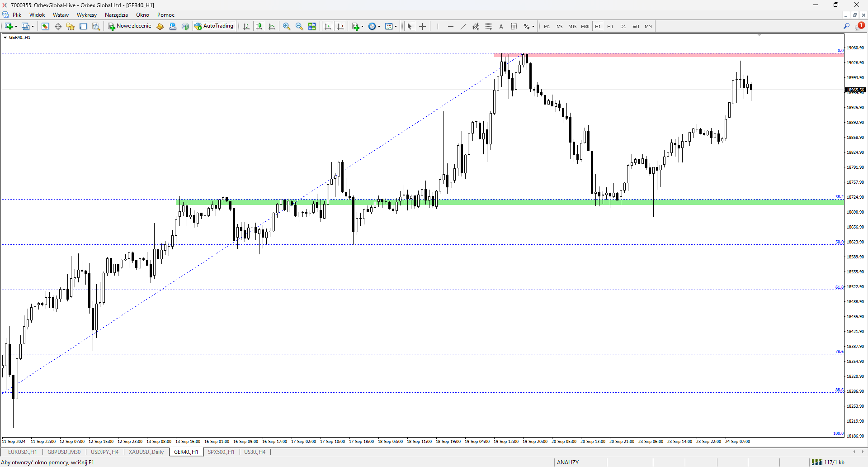Switch timeframe to H4
868x467 pixels.
[610, 26]
